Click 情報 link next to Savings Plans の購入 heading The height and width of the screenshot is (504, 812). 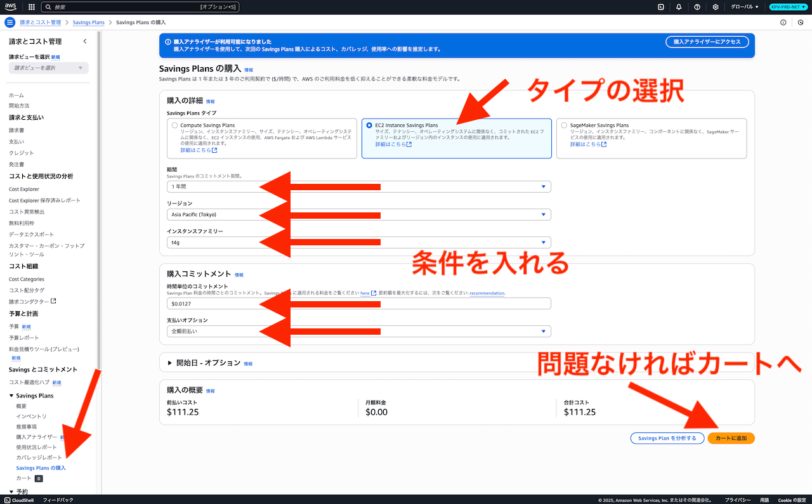[x=249, y=70]
